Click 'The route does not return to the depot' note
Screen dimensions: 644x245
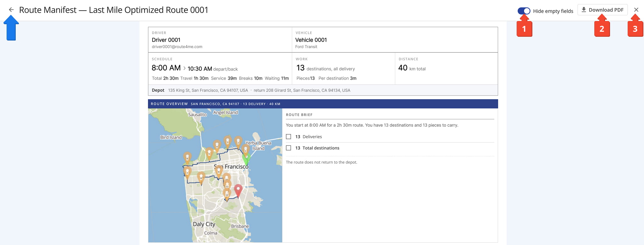point(321,162)
